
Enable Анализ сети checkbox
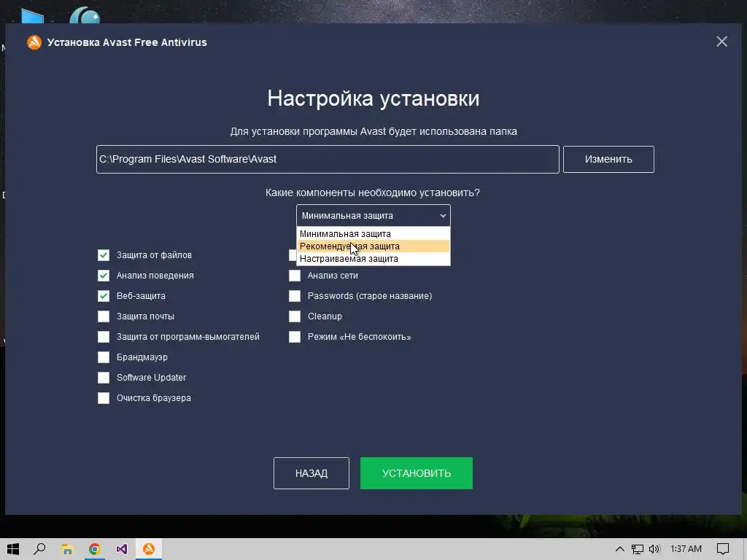(295, 276)
